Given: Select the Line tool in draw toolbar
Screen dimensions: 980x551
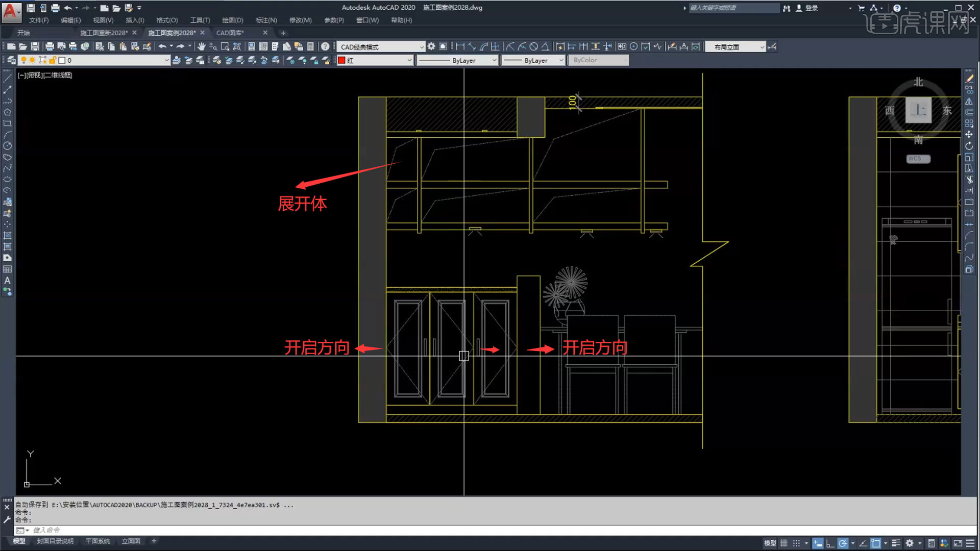Looking at the screenshot, I should pos(7,79).
